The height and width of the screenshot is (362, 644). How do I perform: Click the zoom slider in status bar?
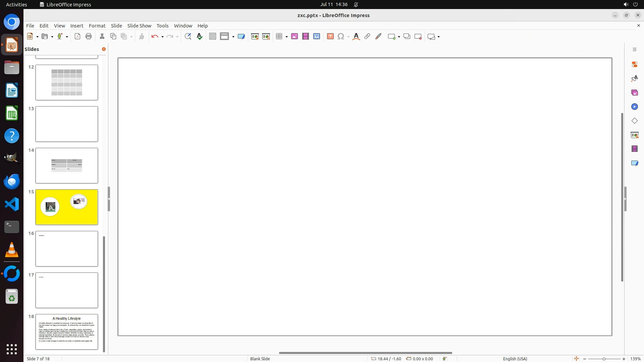point(604,359)
